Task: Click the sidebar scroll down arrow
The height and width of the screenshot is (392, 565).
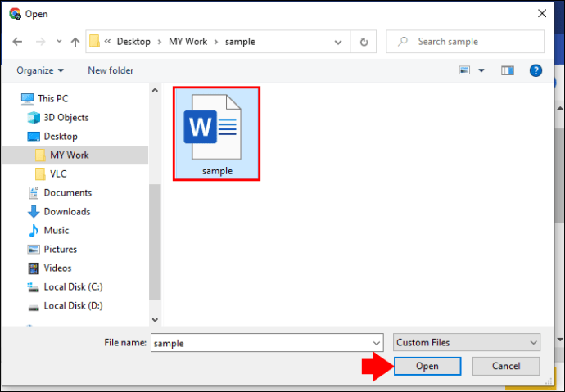Action: [155, 320]
